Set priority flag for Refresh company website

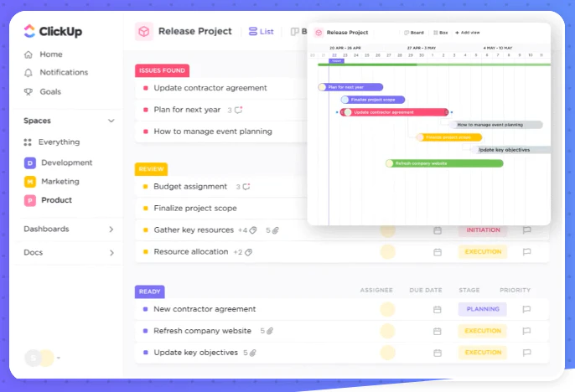tap(526, 331)
